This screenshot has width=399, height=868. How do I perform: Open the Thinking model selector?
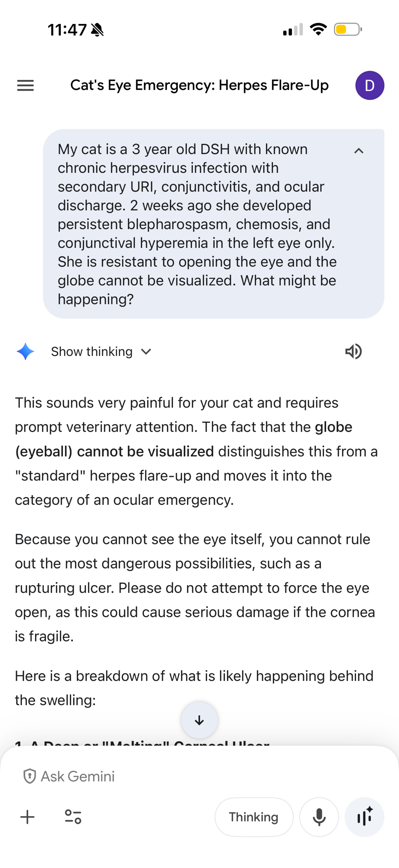coord(254,817)
